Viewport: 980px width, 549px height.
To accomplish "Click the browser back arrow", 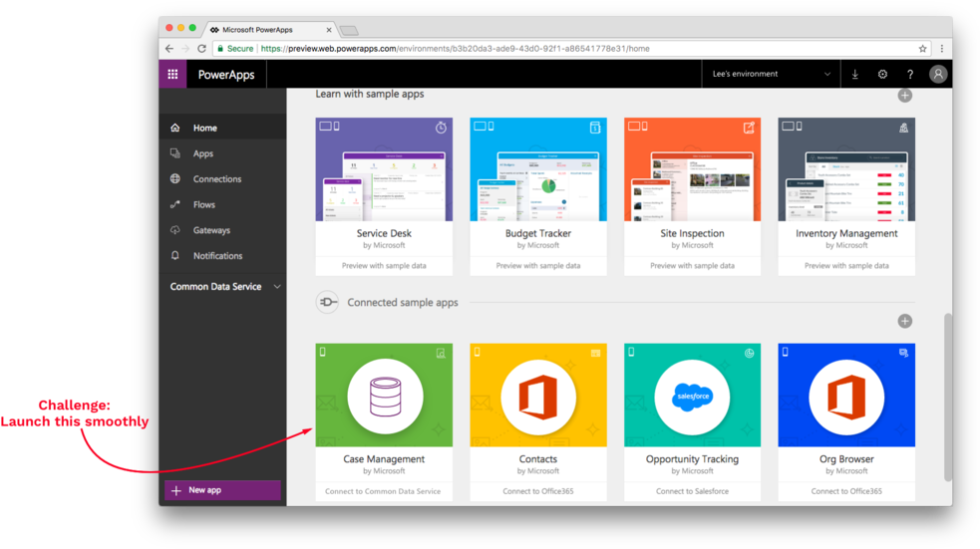I will click(x=169, y=48).
